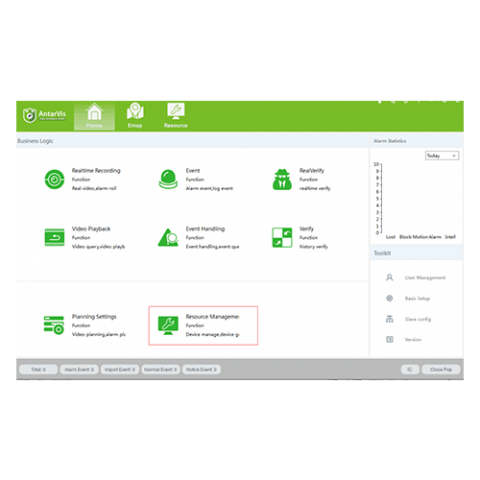Open RealVerify spy figure icon
480x480 pixels.
[282, 179]
